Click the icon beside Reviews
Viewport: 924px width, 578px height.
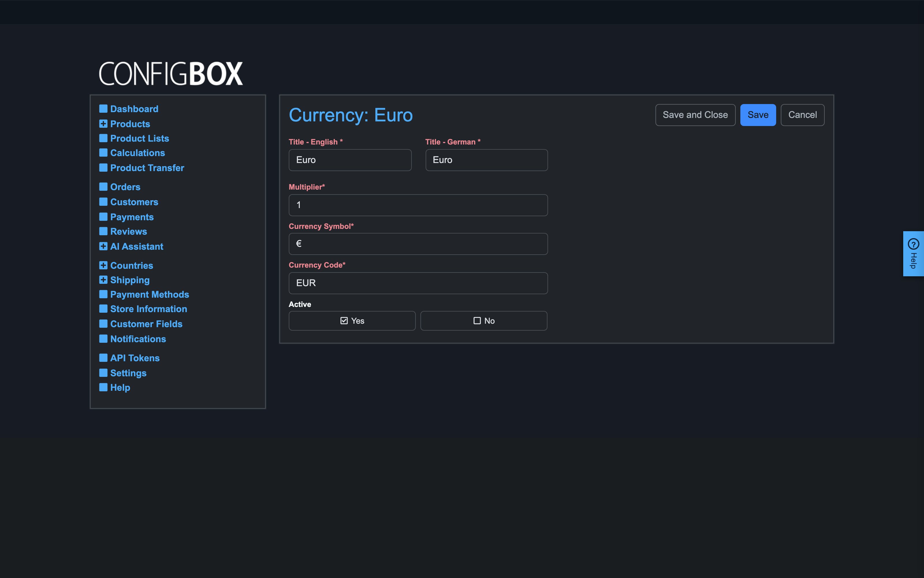pyautogui.click(x=103, y=232)
